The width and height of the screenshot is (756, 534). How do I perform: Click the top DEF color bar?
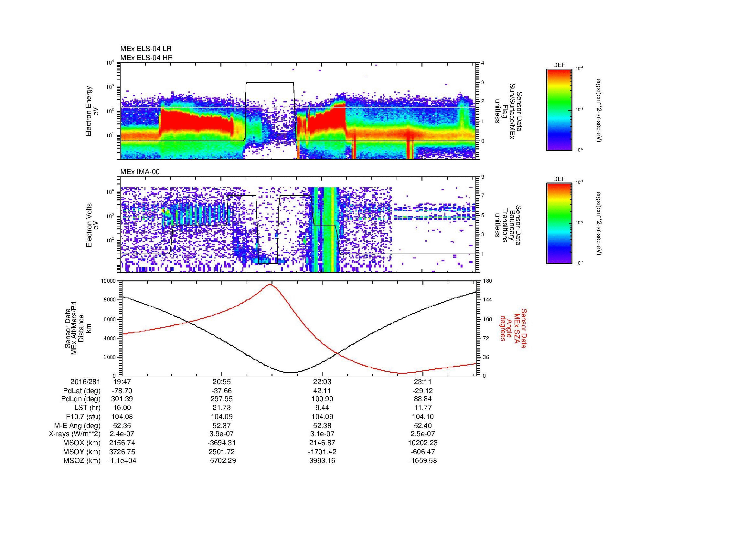point(559,110)
